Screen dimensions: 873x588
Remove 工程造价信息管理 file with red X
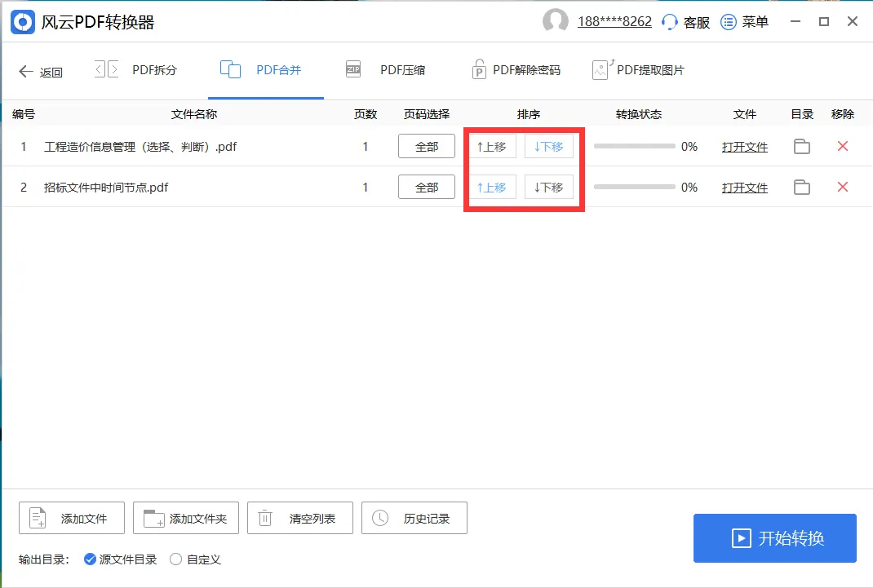(842, 146)
